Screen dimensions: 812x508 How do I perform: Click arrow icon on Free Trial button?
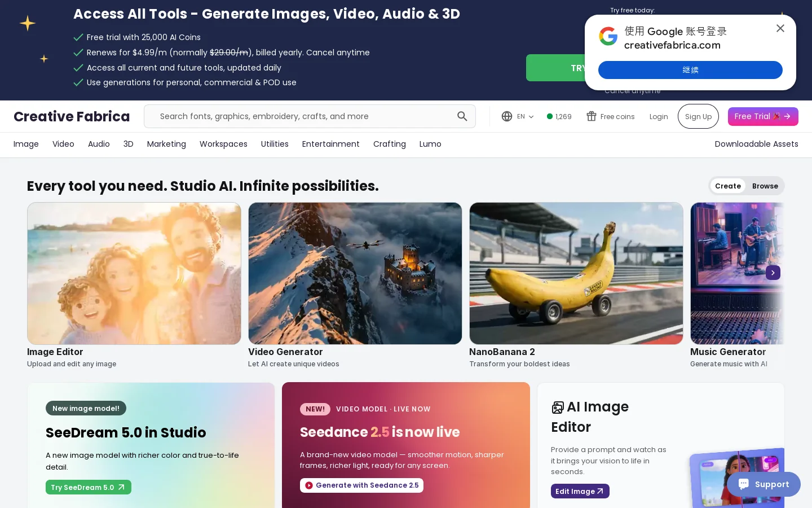(787, 116)
